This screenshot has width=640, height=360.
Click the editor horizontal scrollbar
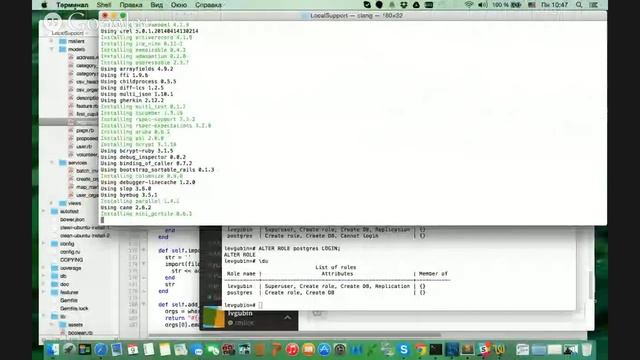pyautogui.click(x=295, y=335)
